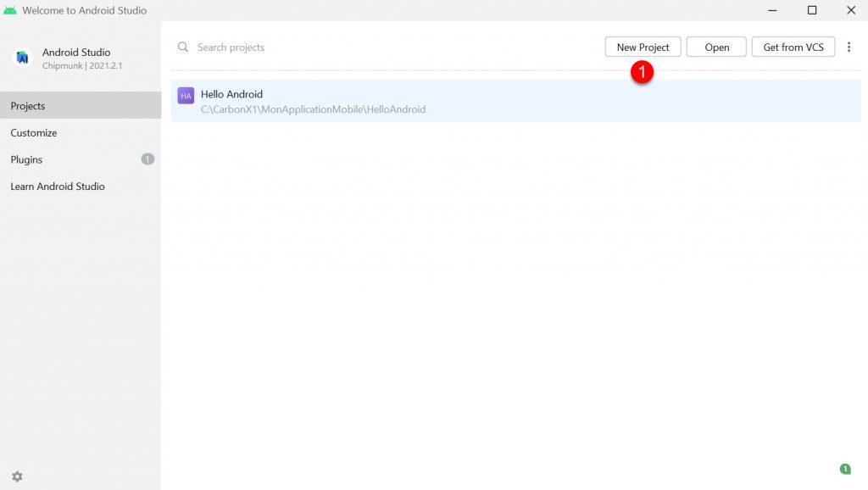Open the Plugins section
Image resolution: width=868 pixels, height=490 pixels.
point(81,159)
